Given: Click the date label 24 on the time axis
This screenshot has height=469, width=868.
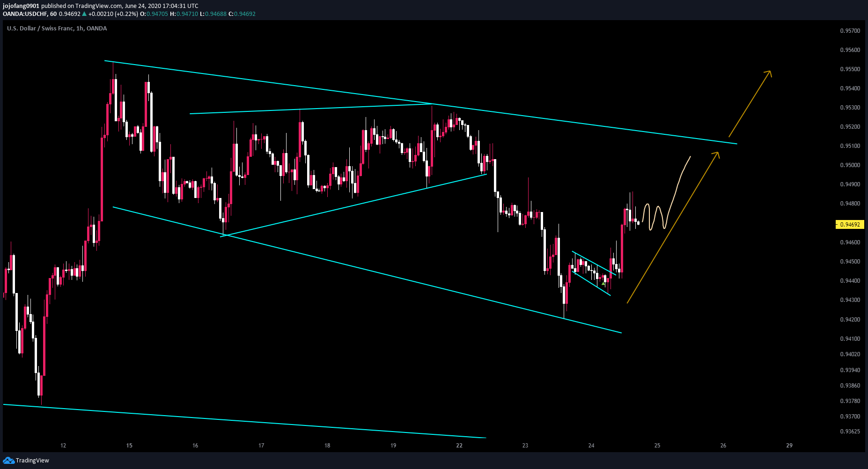Looking at the screenshot, I should coord(591,446).
